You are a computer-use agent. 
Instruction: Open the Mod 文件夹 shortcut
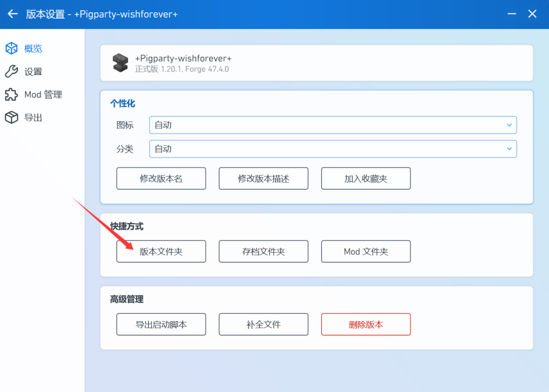tap(366, 252)
